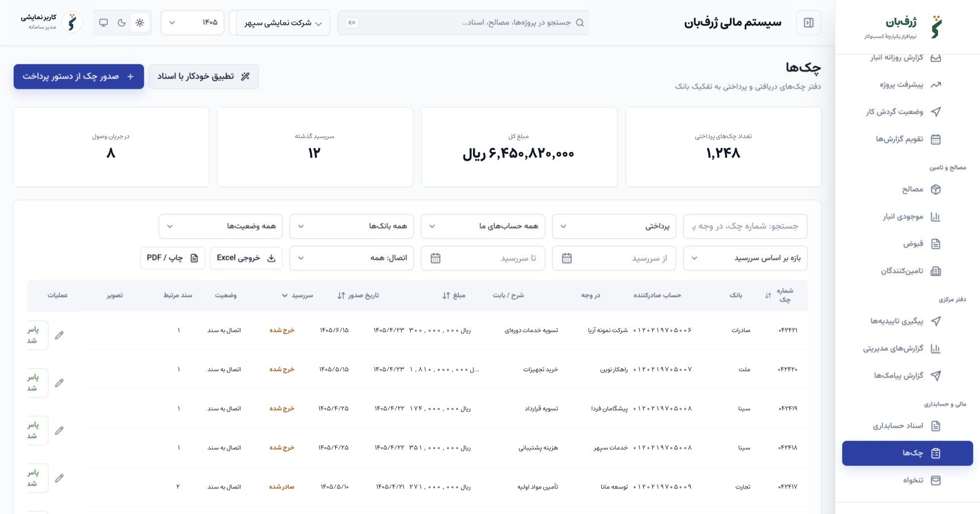Click the قبوض document icon in sidebar
The image size is (980, 514).
click(x=936, y=244)
